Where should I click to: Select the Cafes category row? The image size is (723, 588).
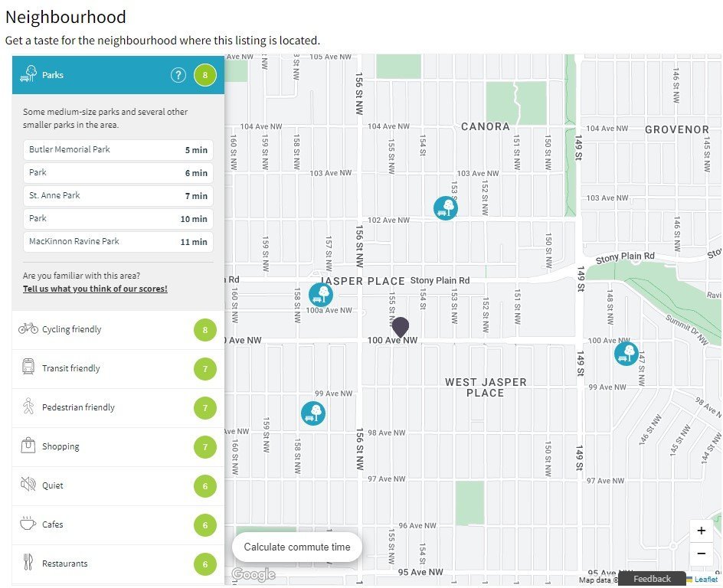click(x=118, y=525)
